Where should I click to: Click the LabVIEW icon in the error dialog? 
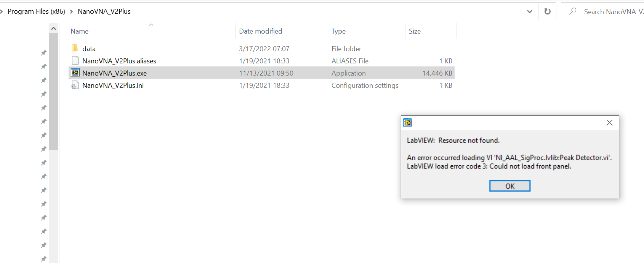click(x=408, y=123)
